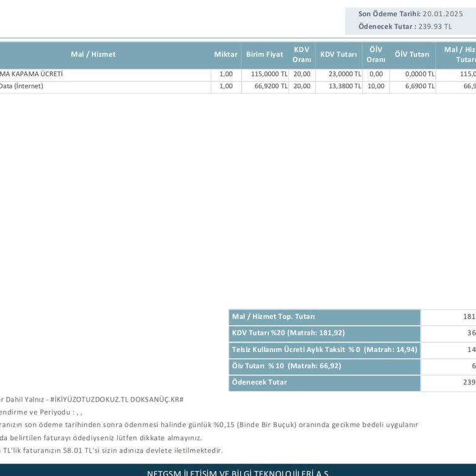Click the ÖİV Oranı column header

tap(376, 55)
